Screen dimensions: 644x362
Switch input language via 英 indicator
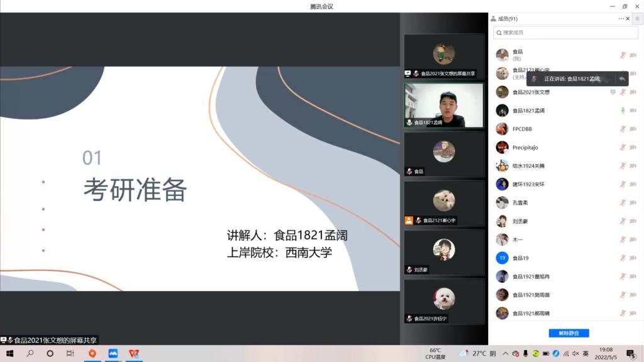586,353
